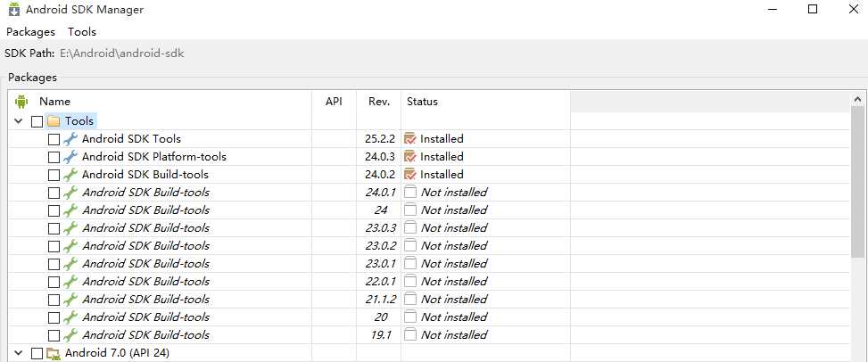
Task: Select the Tools tree row label
Action: point(79,120)
